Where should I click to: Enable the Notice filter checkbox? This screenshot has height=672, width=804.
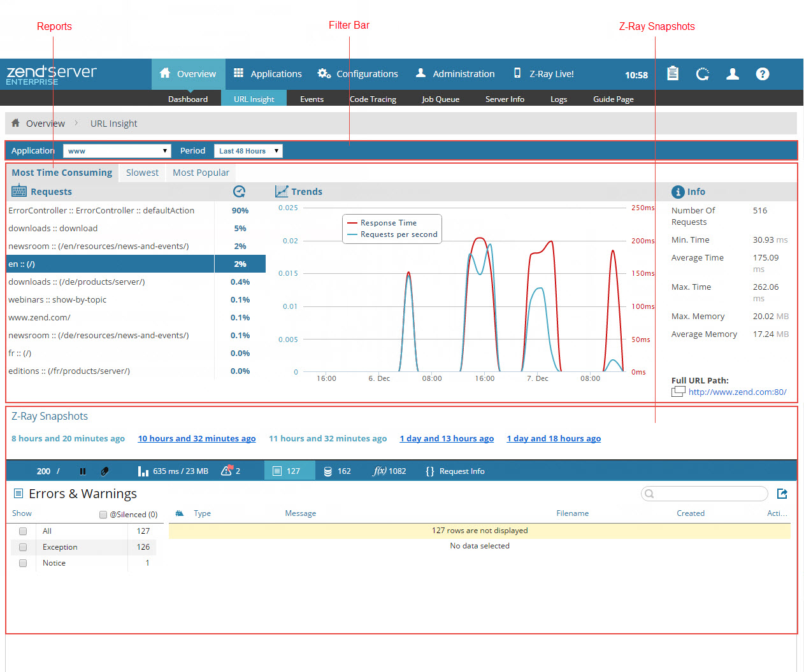pyautogui.click(x=23, y=563)
